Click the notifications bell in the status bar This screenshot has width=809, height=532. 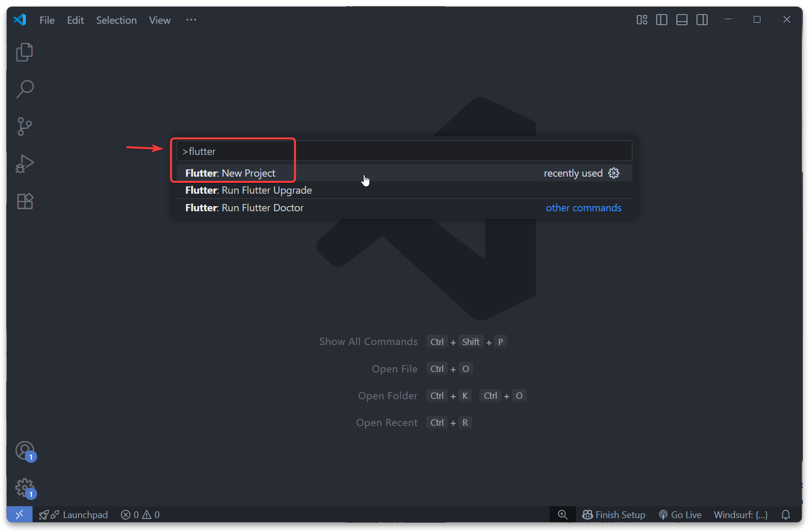point(786,514)
